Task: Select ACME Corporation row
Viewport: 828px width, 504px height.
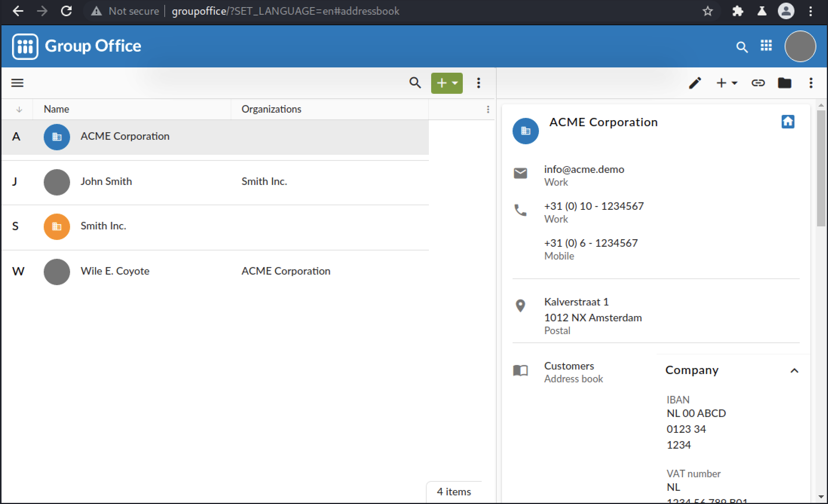Action: 215,137
